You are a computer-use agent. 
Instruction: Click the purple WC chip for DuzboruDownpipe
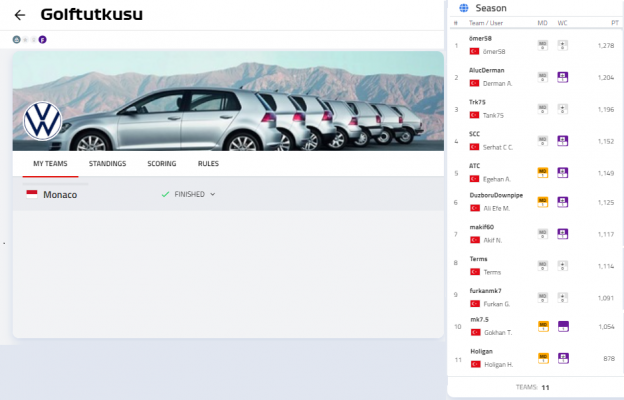coord(562,202)
